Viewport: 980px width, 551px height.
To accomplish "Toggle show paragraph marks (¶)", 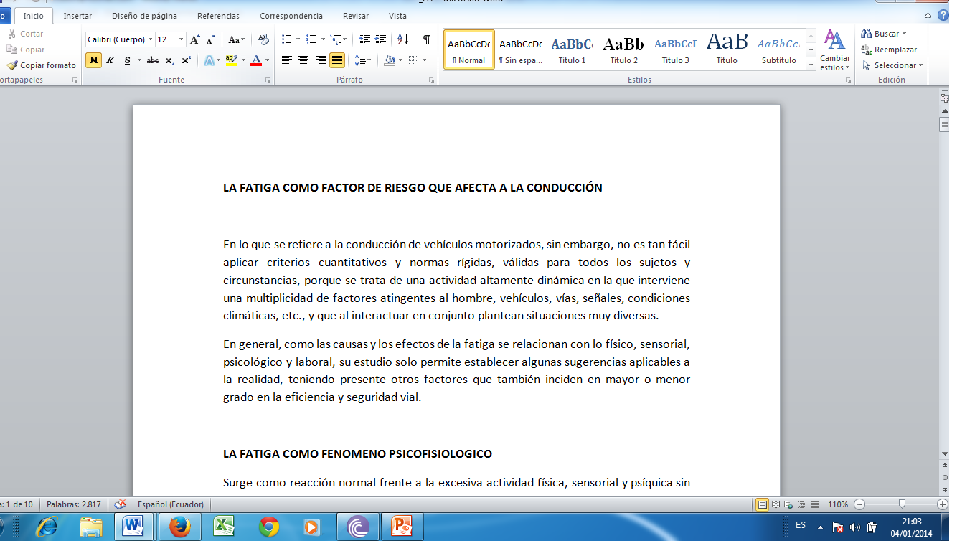I will click(x=426, y=39).
